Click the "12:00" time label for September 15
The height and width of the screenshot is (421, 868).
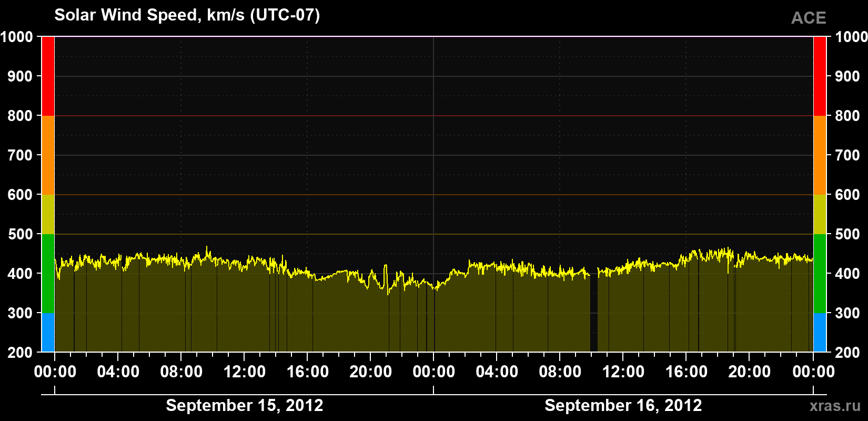coord(245,372)
